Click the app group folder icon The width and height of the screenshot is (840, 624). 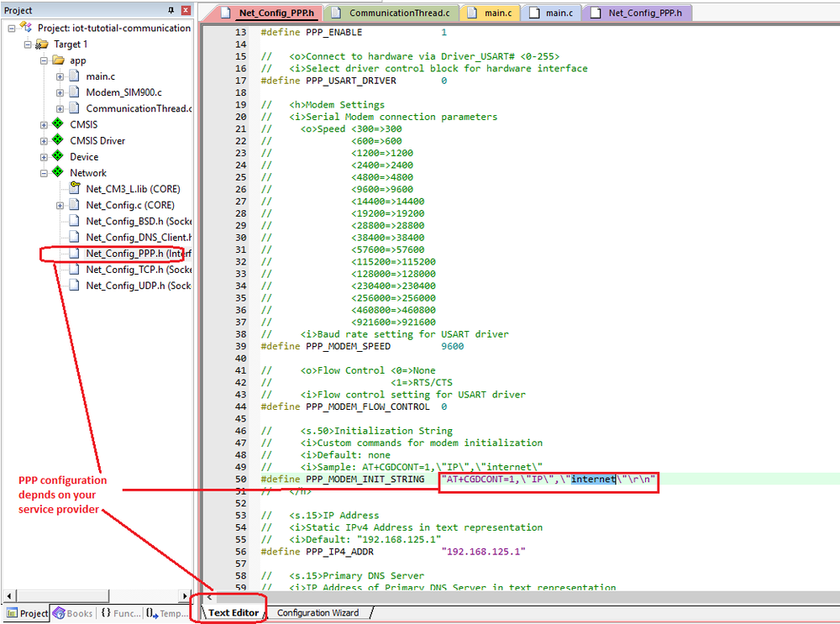click(x=58, y=60)
